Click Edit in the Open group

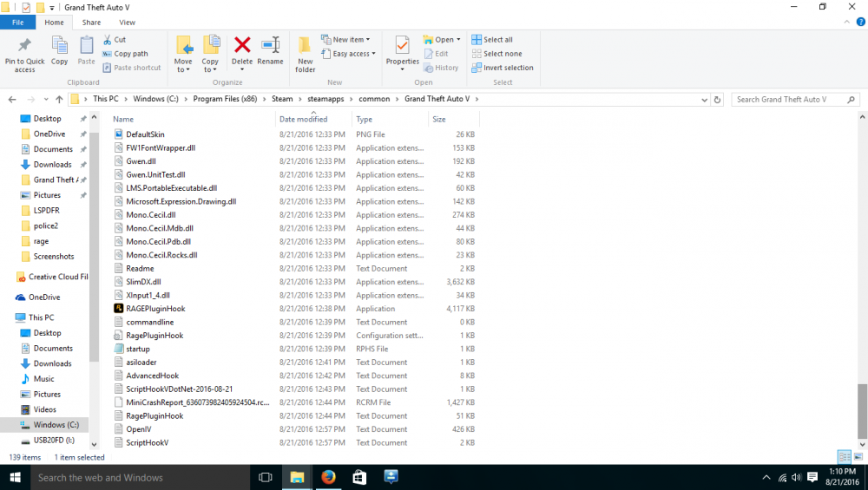(x=437, y=54)
